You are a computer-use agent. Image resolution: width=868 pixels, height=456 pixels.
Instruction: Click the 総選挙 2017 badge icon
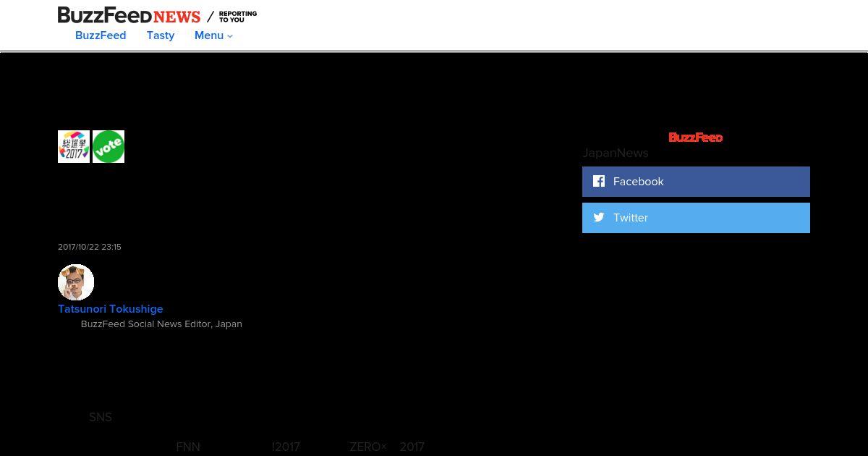[x=74, y=146]
